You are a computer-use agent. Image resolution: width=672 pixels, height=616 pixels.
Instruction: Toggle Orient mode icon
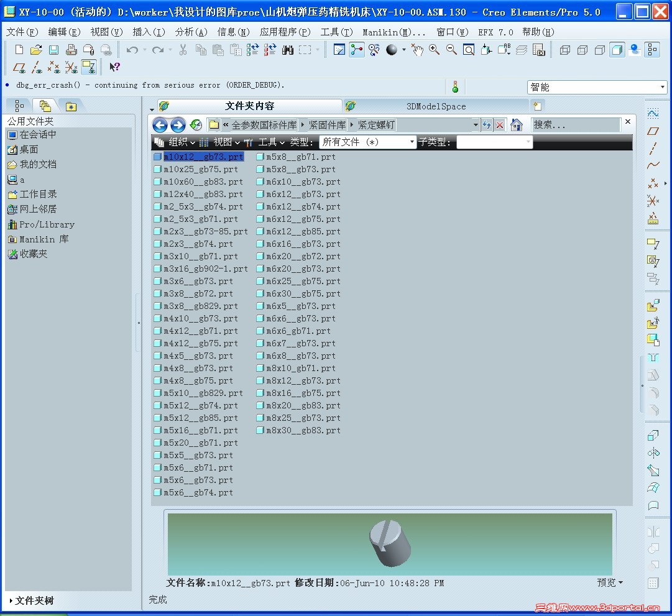[x=374, y=50]
